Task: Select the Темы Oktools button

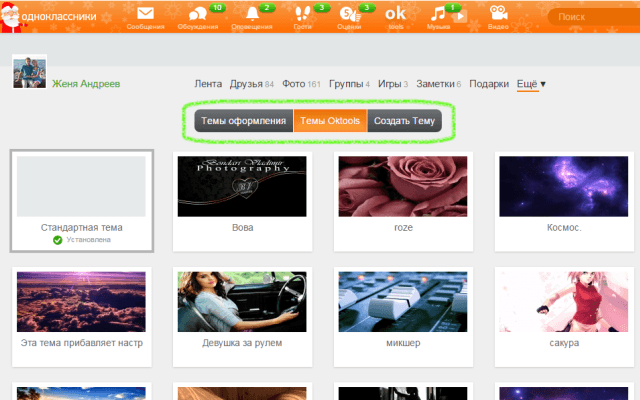Action: 330,121
